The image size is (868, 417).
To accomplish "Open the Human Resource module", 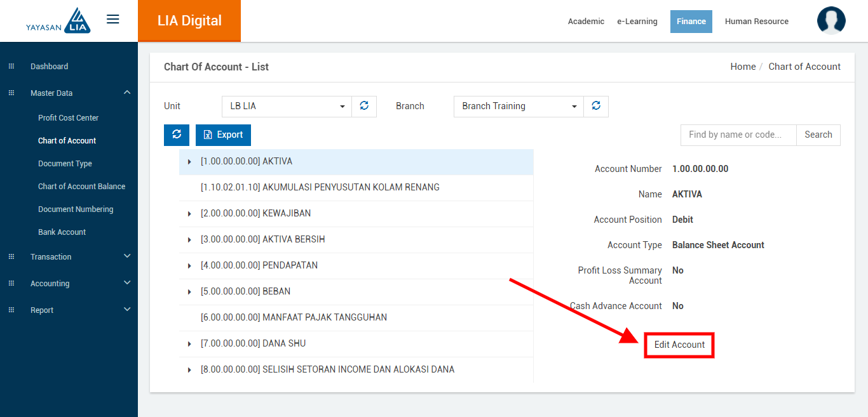I will tap(756, 22).
